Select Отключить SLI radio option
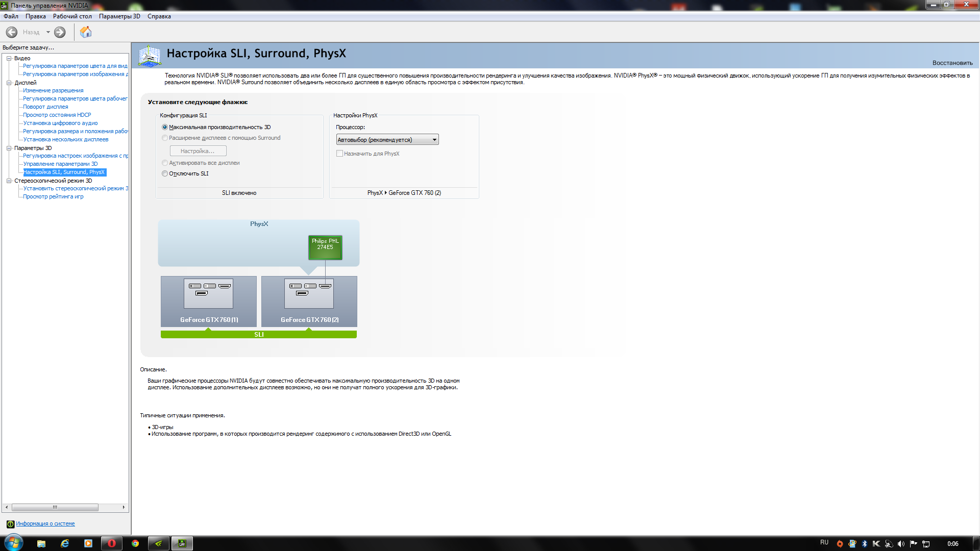The height and width of the screenshot is (551, 980). pyautogui.click(x=165, y=173)
